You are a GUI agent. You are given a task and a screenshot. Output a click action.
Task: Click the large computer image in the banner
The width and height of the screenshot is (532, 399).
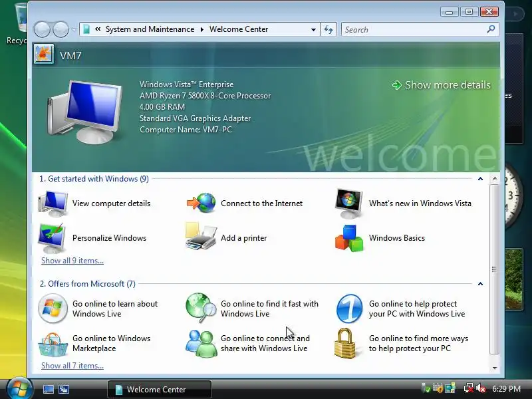(84, 112)
